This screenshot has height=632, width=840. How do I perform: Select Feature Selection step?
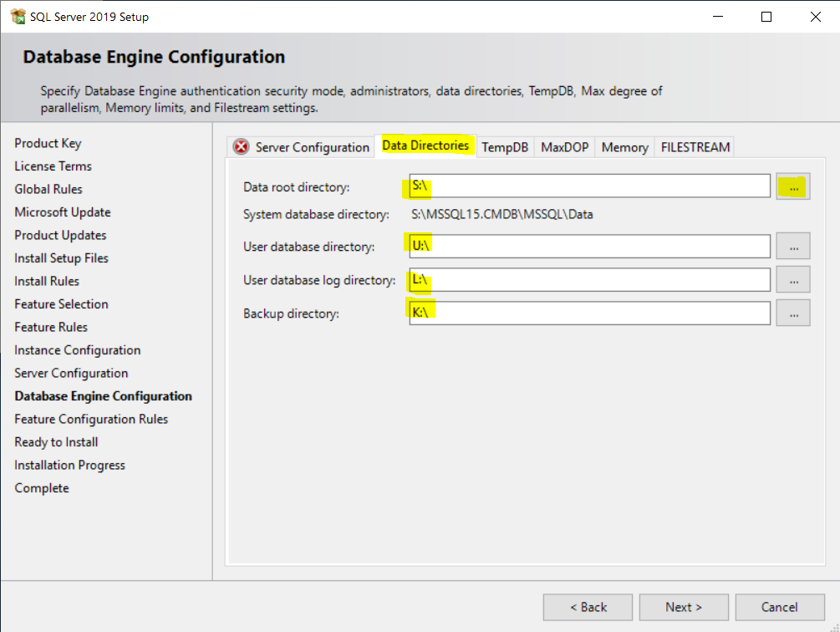click(62, 304)
